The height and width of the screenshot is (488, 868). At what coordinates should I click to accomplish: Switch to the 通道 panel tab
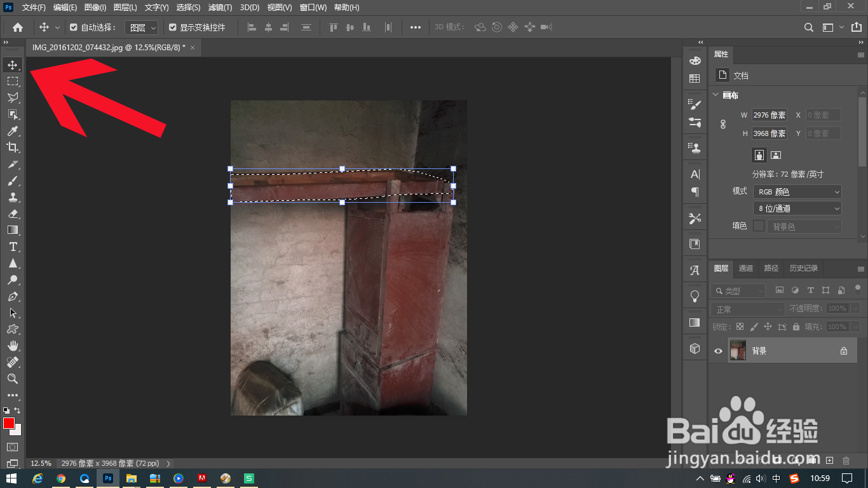tap(745, 269)
